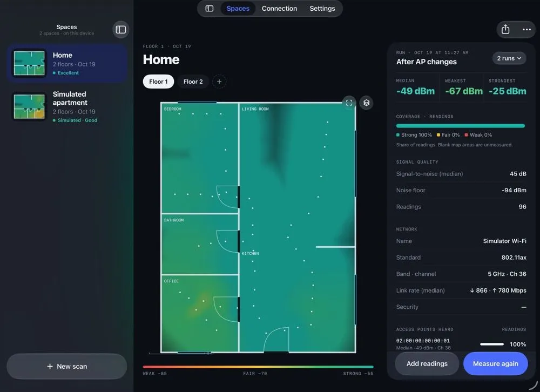The width and height of the screenshot is (540, 392).
Task: Open the three-dot more options menu
Action: coord(526,29)
